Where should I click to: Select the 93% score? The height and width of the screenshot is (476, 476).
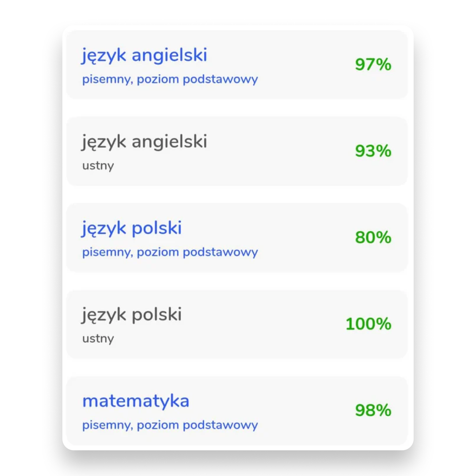coord(373,151)
